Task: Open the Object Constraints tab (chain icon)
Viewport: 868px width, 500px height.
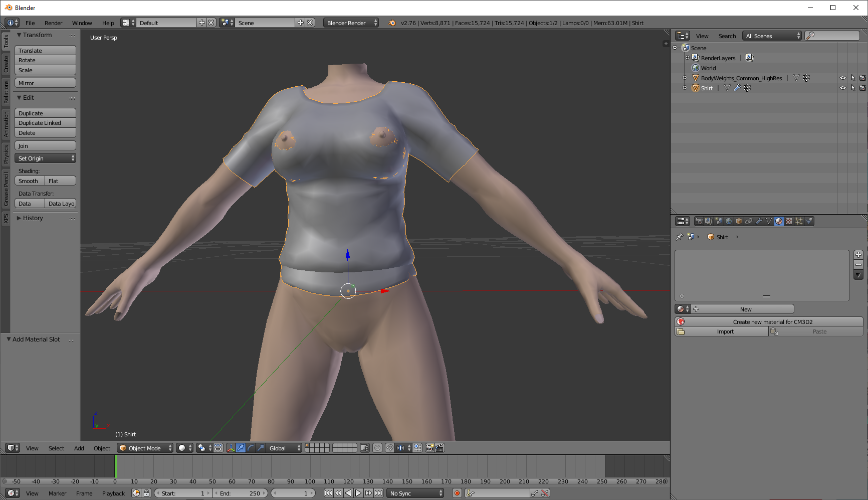Action: tap(749, 221)
